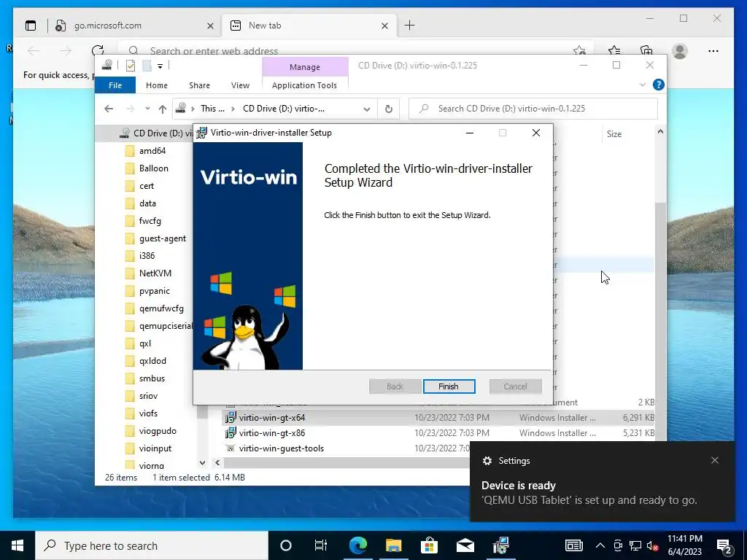Show hidden system tray icons
This screenshot has height=560, width=747.
pyautogui.click(x=600, y=545)
